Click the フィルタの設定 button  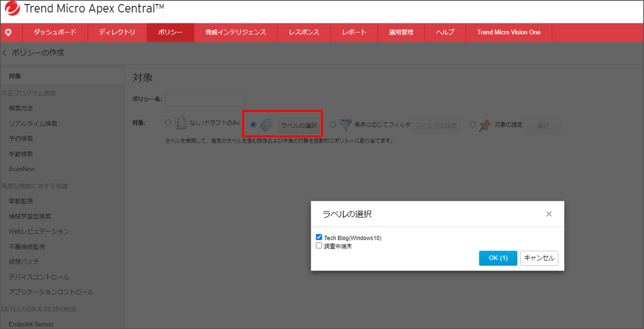coord(436,125)
